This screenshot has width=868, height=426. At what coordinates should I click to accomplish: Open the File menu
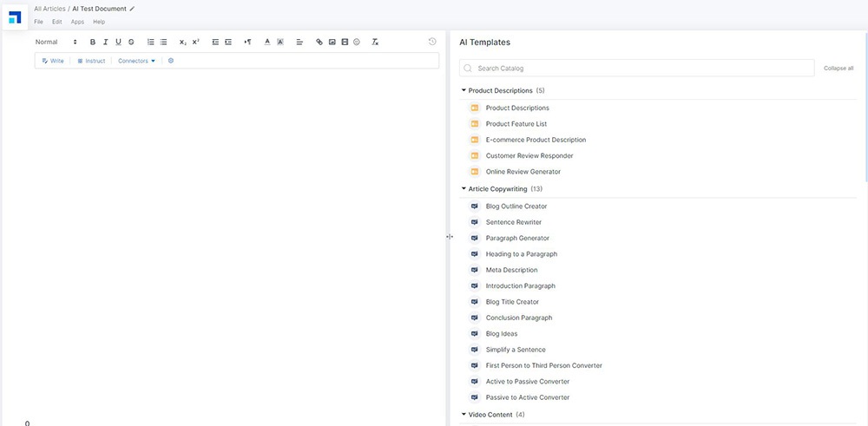(x=38, y=22)
